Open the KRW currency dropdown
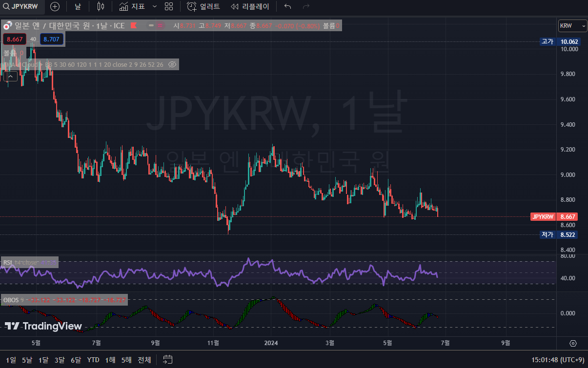This screenshot has width=588, height=368. 572,26
